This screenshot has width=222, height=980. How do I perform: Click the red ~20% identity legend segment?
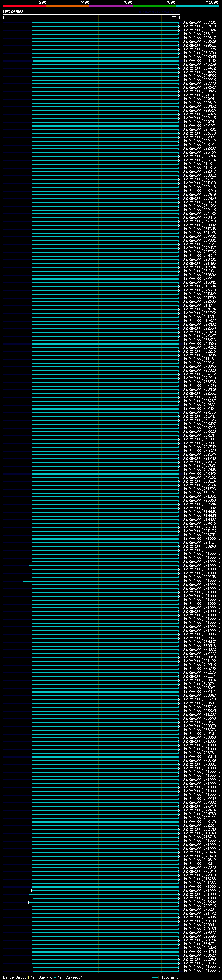coord(25,6)
